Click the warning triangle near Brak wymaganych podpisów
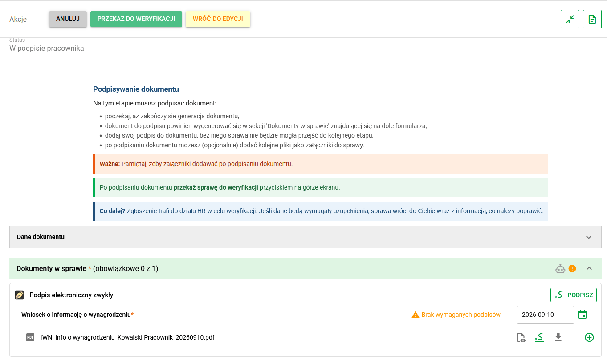Screen dimensions: 607x364 coord(416,315)
